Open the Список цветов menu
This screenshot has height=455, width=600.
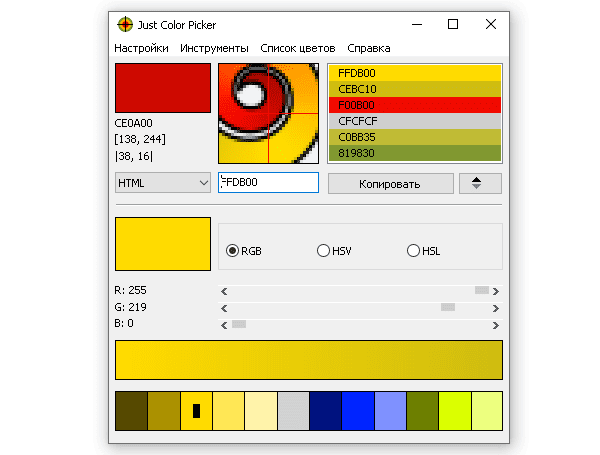click(x=297, y=48)
